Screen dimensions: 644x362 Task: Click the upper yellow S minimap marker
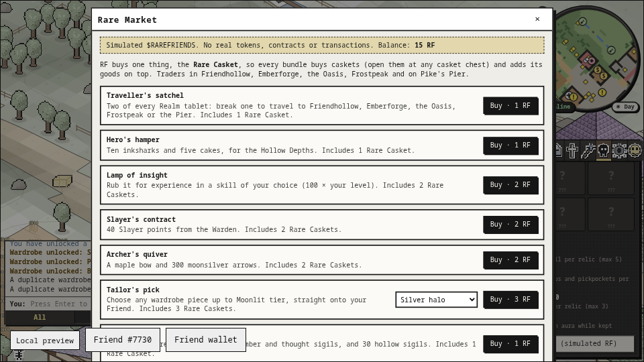[x=598, y=70]
